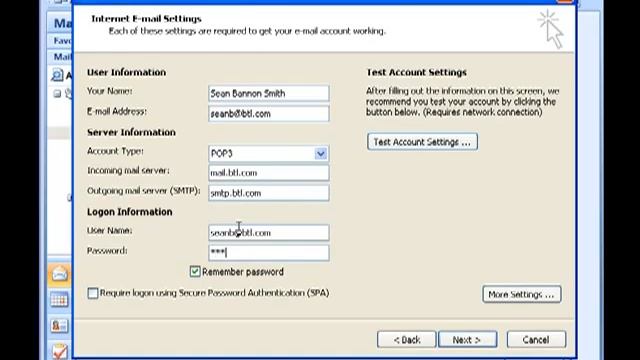Click the User Name logon field

[269, 233]
